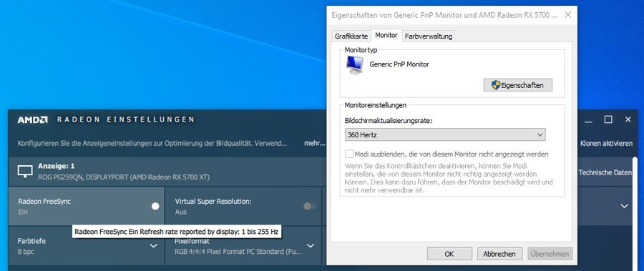Open Technische Daten in Radeon settings
The image size is (644, 271).
point(605,173)
